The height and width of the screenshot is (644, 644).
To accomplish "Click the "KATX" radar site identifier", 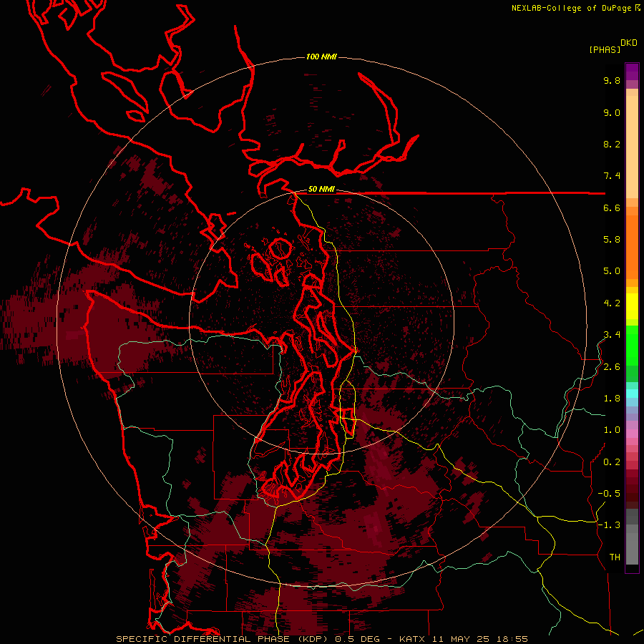I will (412, 639).
